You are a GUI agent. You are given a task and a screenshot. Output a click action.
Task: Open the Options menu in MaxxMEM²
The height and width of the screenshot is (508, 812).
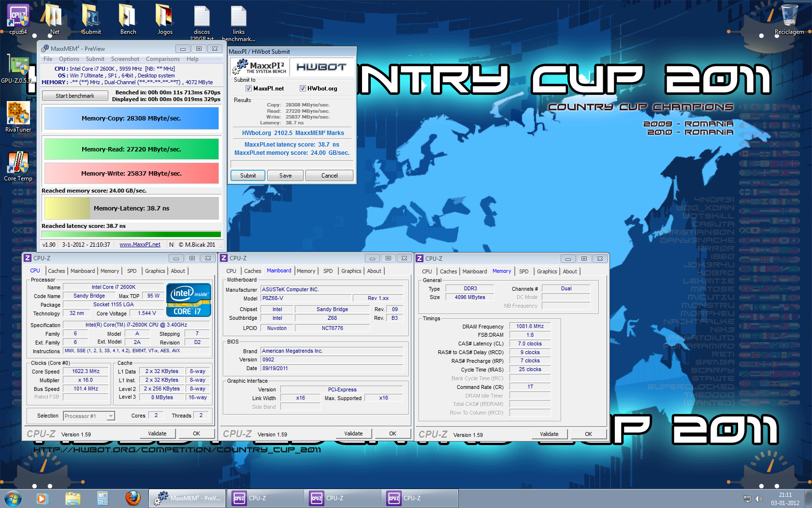click(x=69, y=59)
